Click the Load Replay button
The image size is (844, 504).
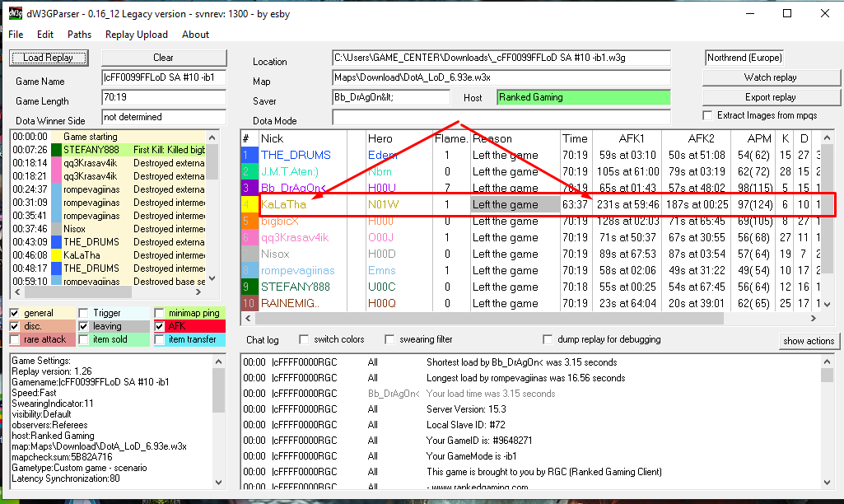pyautogui.click(x=49, y=58)
